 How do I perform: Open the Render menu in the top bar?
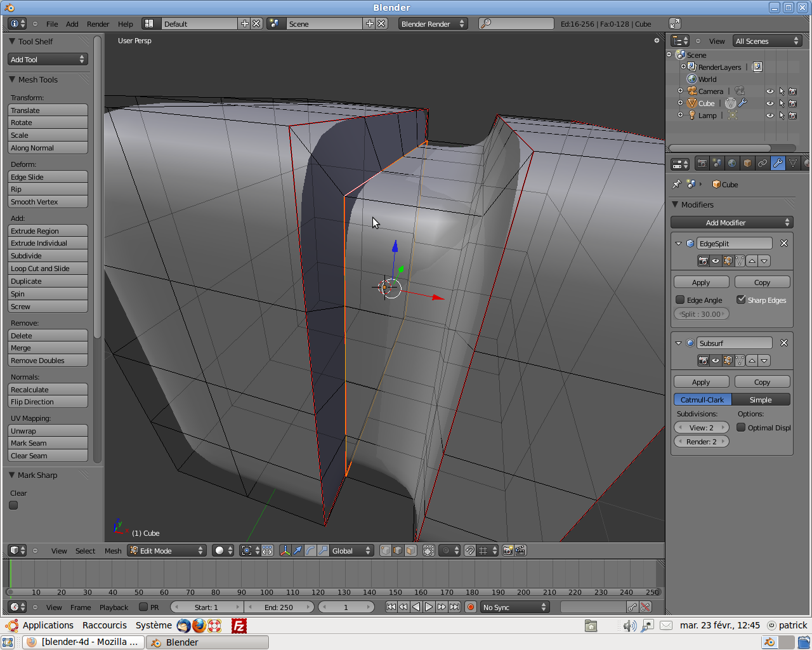point(98,23)
